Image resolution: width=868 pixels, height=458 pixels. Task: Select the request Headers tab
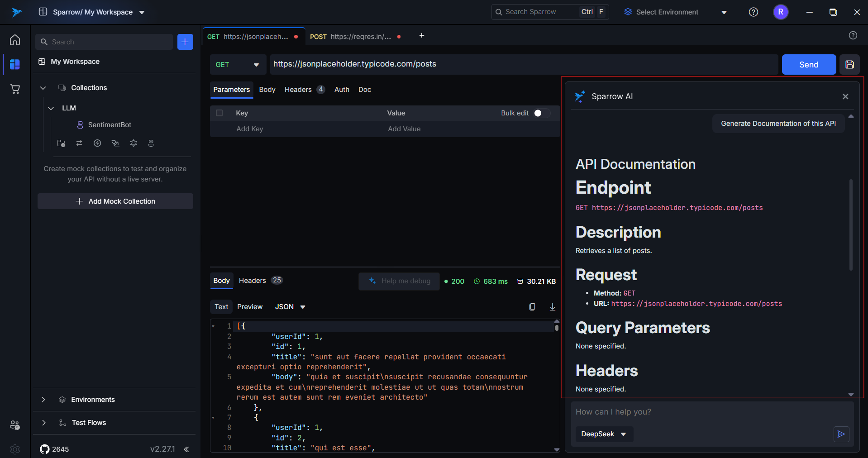point(305,90)
